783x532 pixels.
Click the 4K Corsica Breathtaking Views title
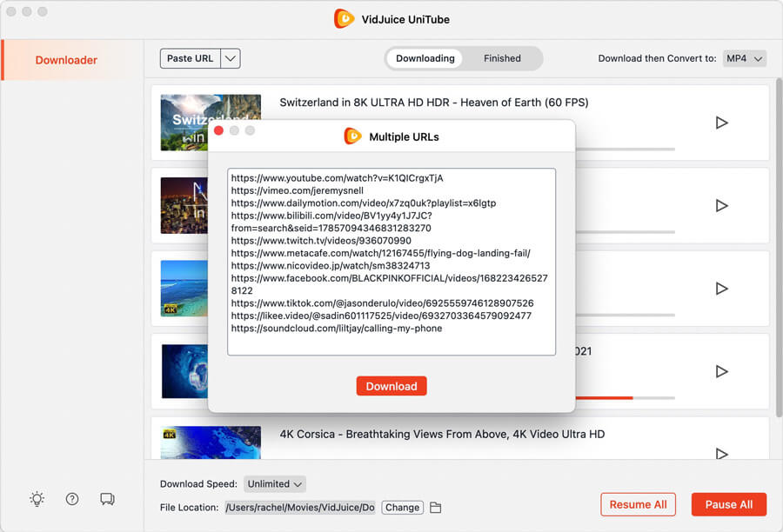(x=442, y=434)
